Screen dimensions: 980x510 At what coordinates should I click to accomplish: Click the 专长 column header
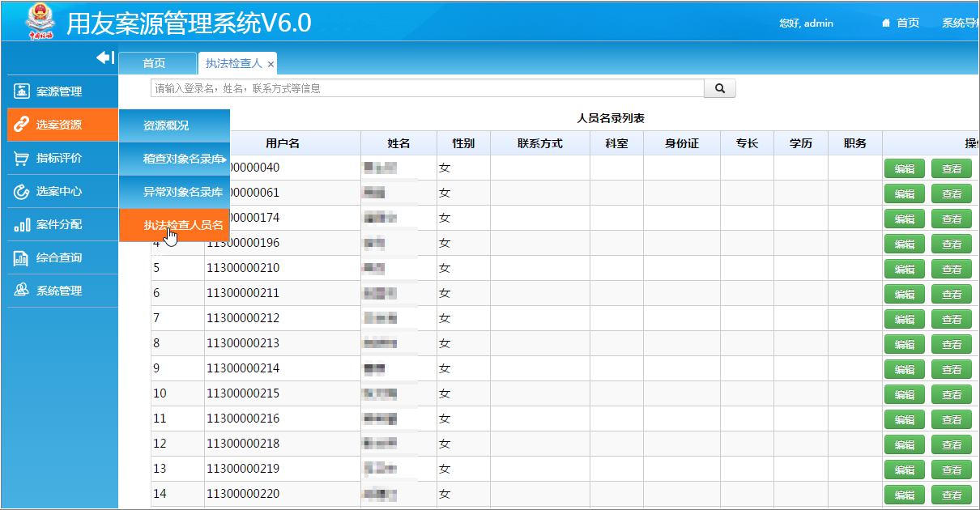[x=747, y=143]
